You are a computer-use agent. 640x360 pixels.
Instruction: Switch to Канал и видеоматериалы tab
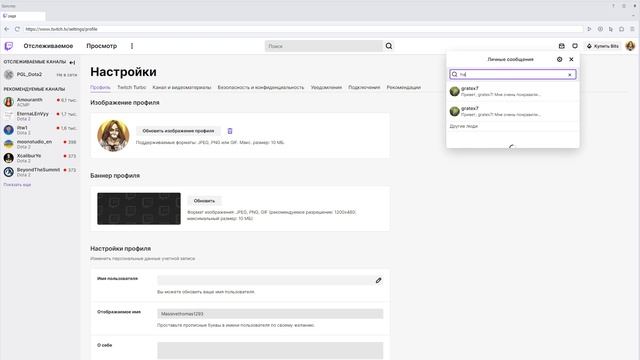(x=182, y=87)
